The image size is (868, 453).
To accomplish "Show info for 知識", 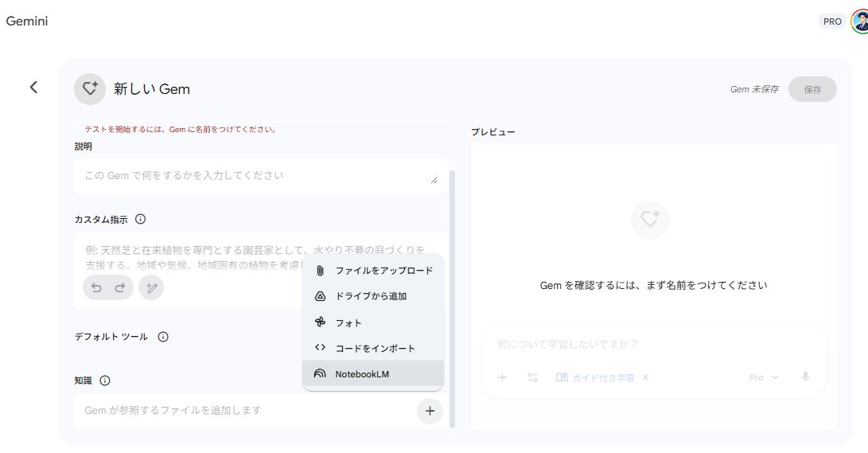I will click(105, 381).
